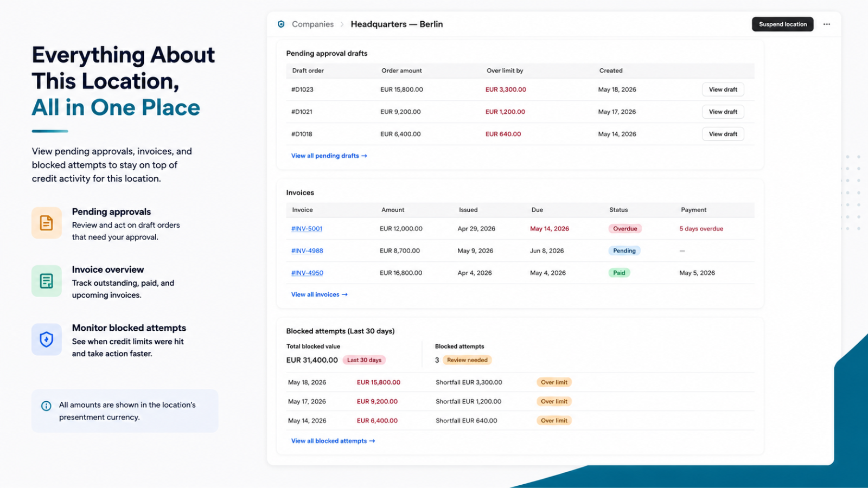This screenshot has height=488, width=868.
Task: Open invoice #INV-5001
Action: point(307,229)
